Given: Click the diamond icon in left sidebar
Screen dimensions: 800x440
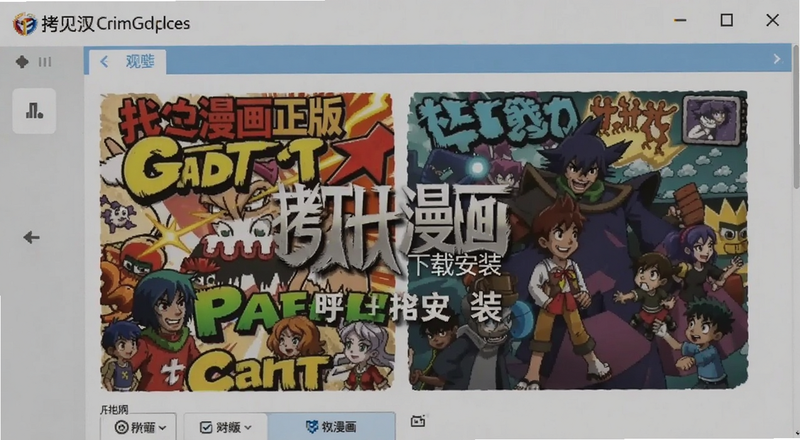Looking at the screenshot, I should coord(22,62).
